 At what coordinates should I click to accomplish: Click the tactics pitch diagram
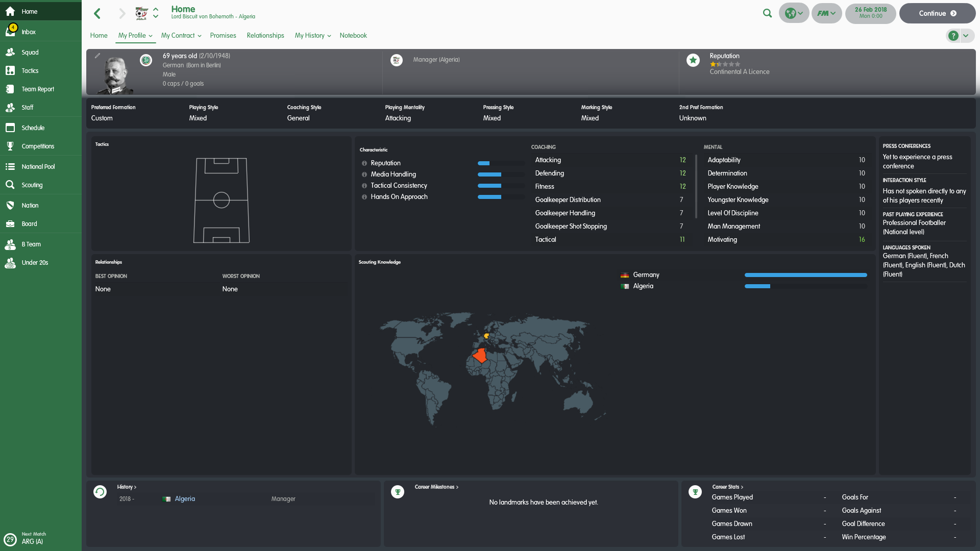point(222,200)
